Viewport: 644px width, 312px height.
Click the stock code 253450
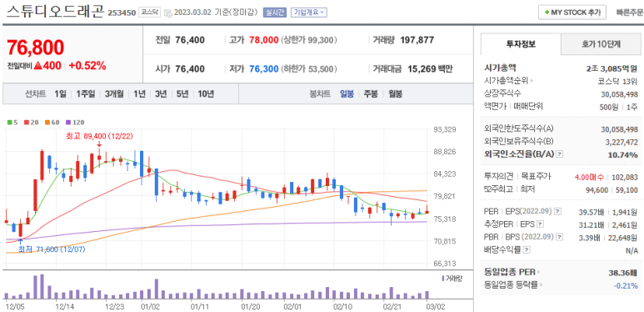pyautogui.click(x=122, y=13)
